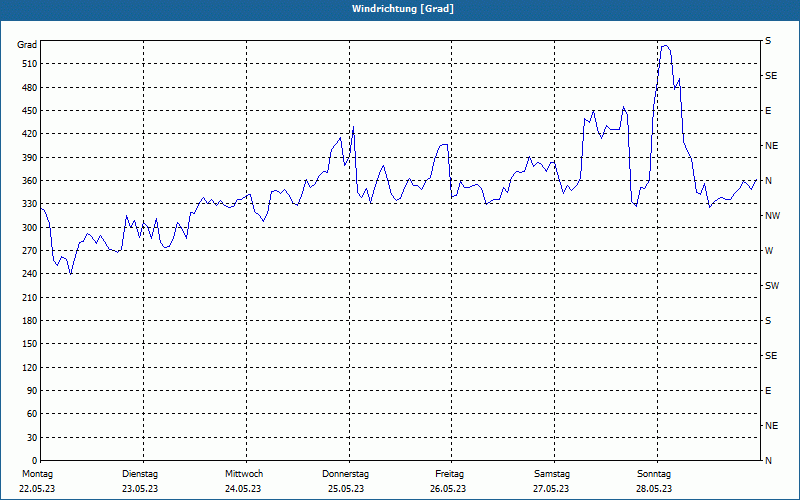800x500 pixels.
Task: Select the 300 y-axis value
Action: coord(30,227)
